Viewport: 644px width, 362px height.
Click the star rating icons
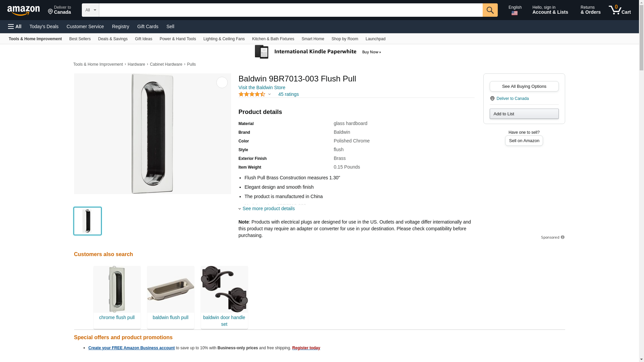pos(252,95)
